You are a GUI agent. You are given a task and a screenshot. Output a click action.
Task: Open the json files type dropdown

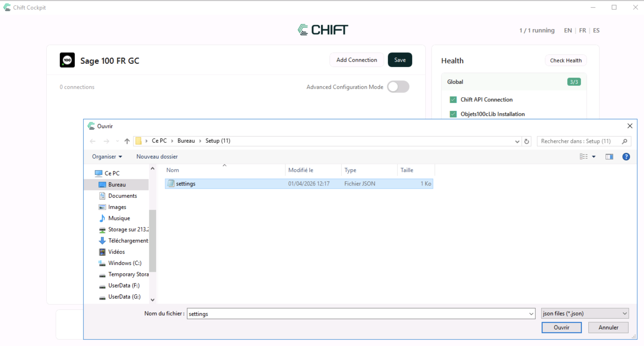[x=585, y=314]
